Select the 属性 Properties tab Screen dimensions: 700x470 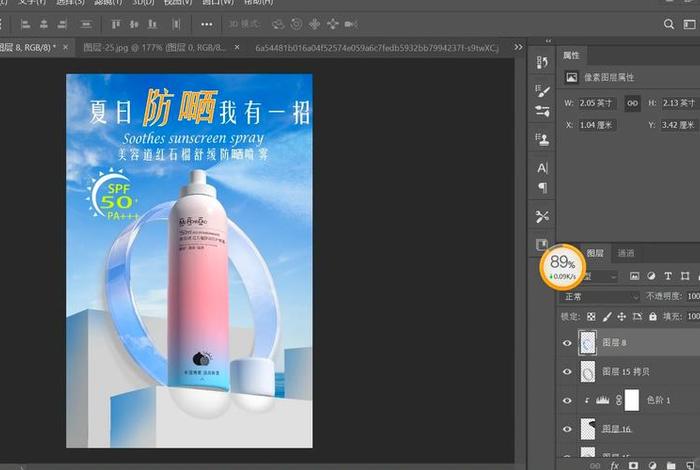tap(571, 55)
